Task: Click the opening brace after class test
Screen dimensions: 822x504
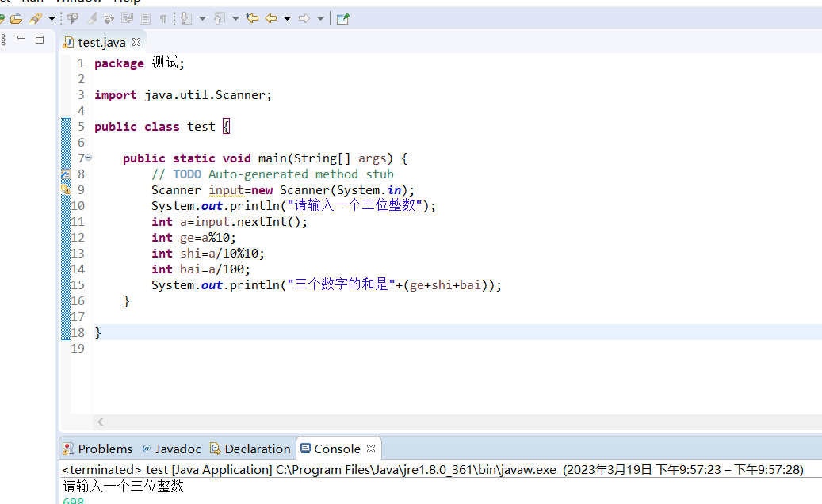Action: [x=226, y=126]
